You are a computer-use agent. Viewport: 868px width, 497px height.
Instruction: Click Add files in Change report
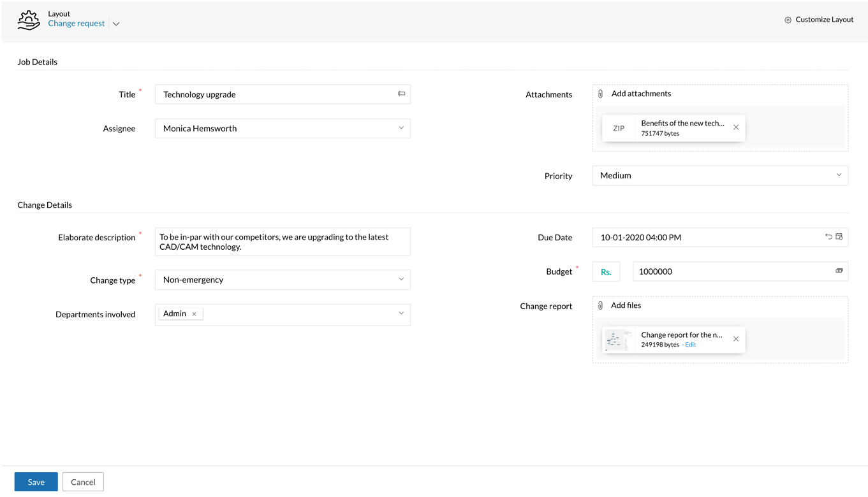click(626, 305)
